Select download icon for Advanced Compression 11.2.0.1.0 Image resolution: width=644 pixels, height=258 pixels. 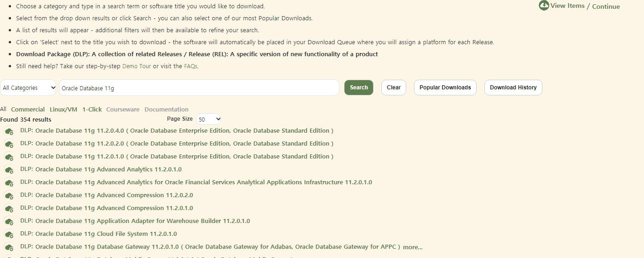(x=9, y=209)
